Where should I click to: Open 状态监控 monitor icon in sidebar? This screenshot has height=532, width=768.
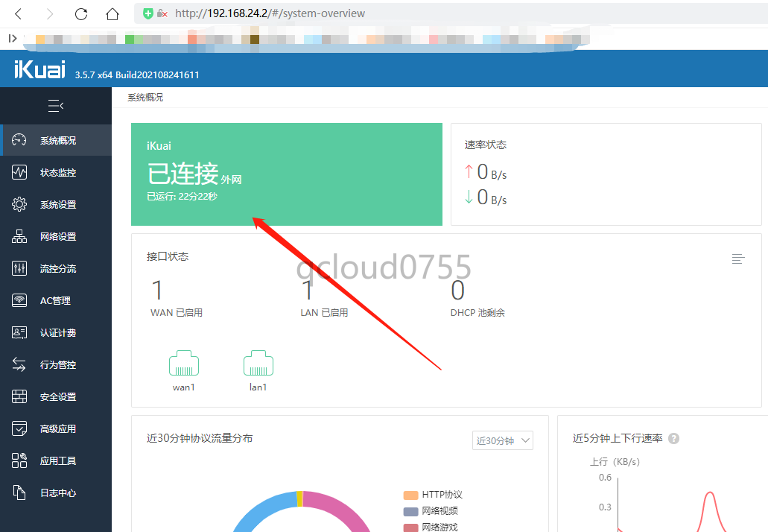[19, 173]
